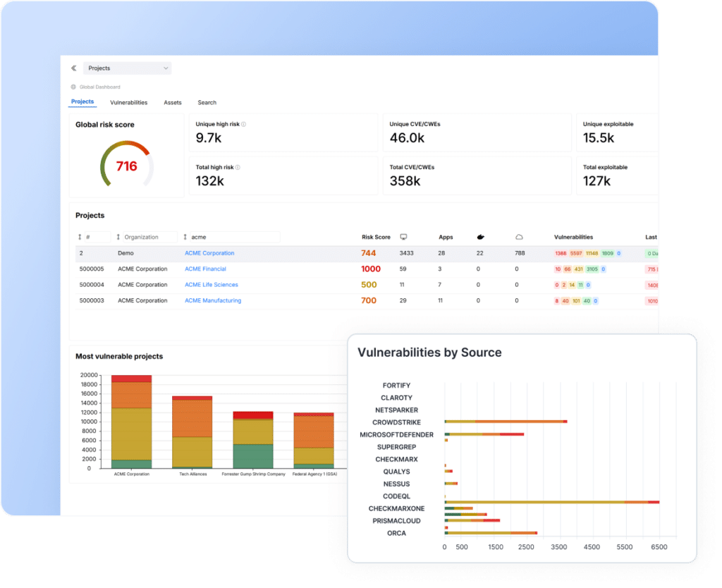Click the Global Dashboard globe icon
The image size is (722, 588).
73,87
